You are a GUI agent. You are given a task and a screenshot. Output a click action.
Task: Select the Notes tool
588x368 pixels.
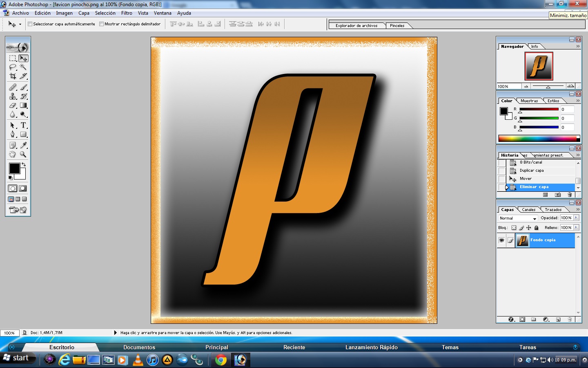coord(13,145)
